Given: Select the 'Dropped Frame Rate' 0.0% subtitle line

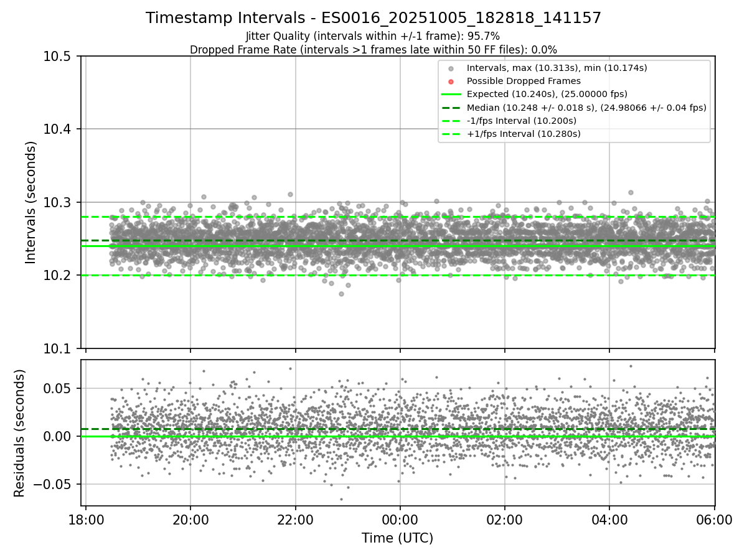Looking at the screenshot, I should pos(374,49).
